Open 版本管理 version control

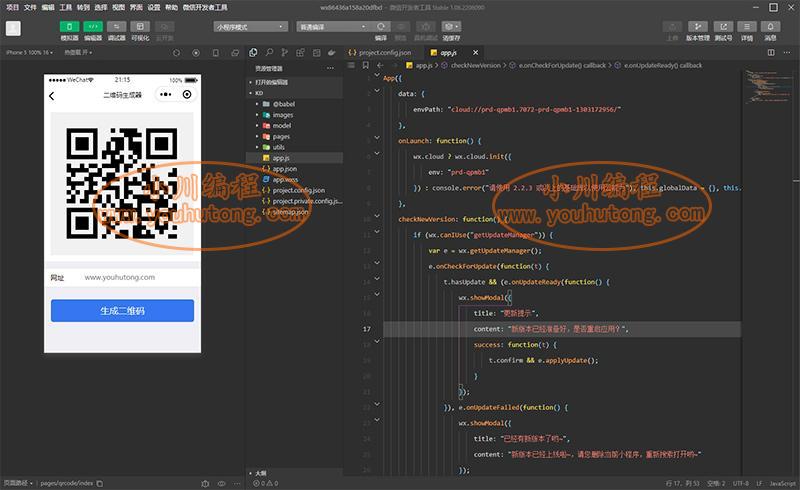(x=697, y=27)
